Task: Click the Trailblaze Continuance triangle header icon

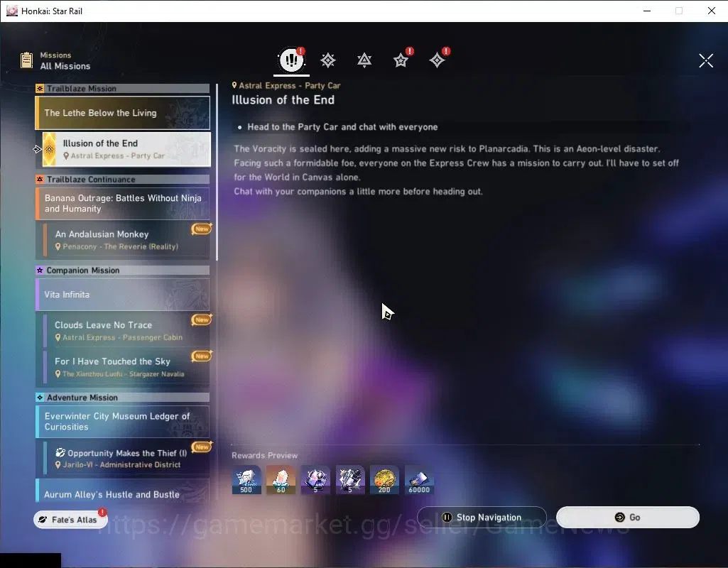Action: [40, 179]
